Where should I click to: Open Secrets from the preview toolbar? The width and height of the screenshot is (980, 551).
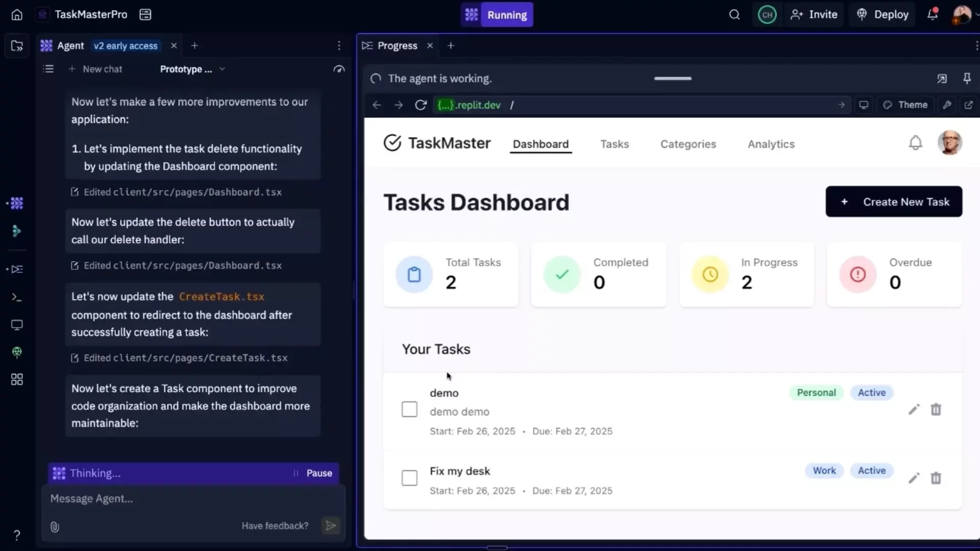pyautogui.click(x=947, y=105)
